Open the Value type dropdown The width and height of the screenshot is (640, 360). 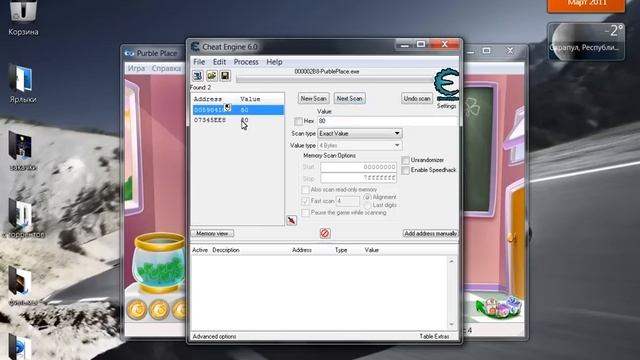[360, 145]
